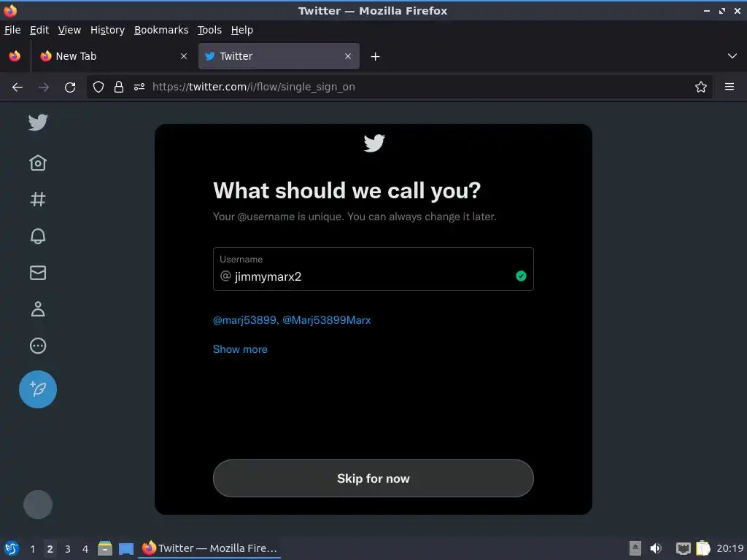The height and width of the screenshot is (560, 747).
Task: Click the clipboard manager tray icon
Action: pos(703,548)
